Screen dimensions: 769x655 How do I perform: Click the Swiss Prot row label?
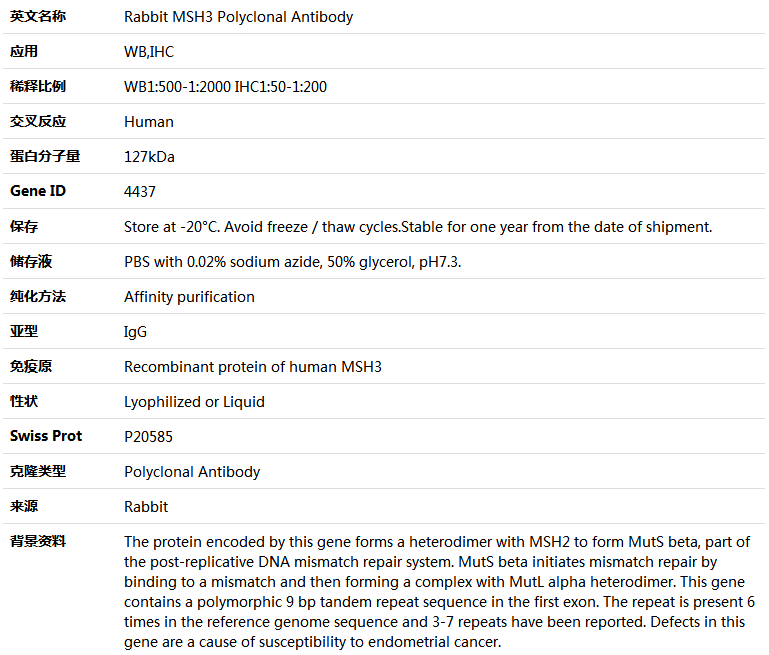[46, 436]
